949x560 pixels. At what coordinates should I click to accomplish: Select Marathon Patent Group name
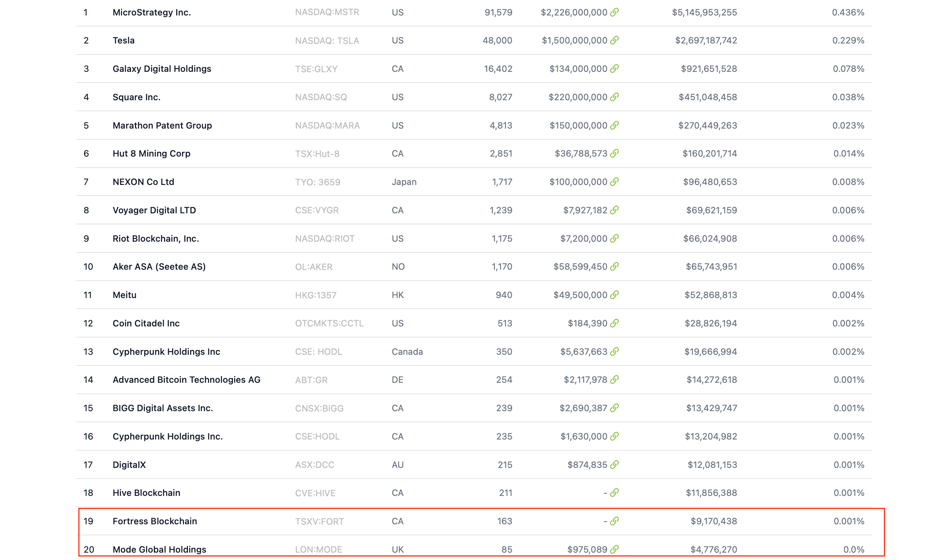[x=162, y=125]
